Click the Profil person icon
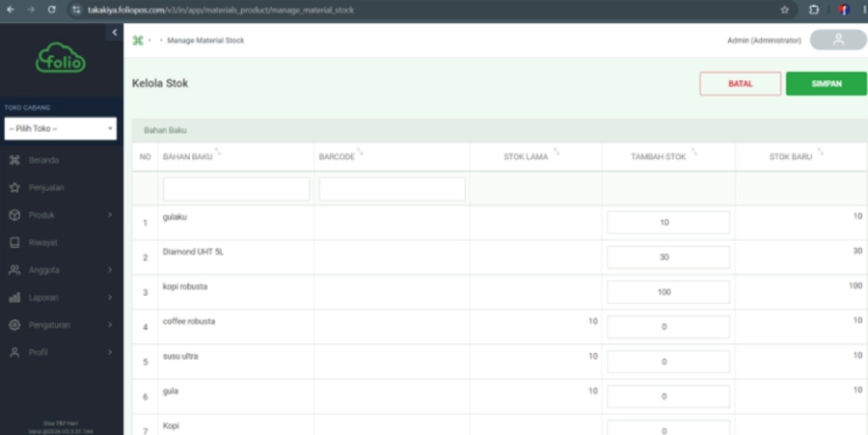Viewport: 868px width, 435px height. [14, 353]
